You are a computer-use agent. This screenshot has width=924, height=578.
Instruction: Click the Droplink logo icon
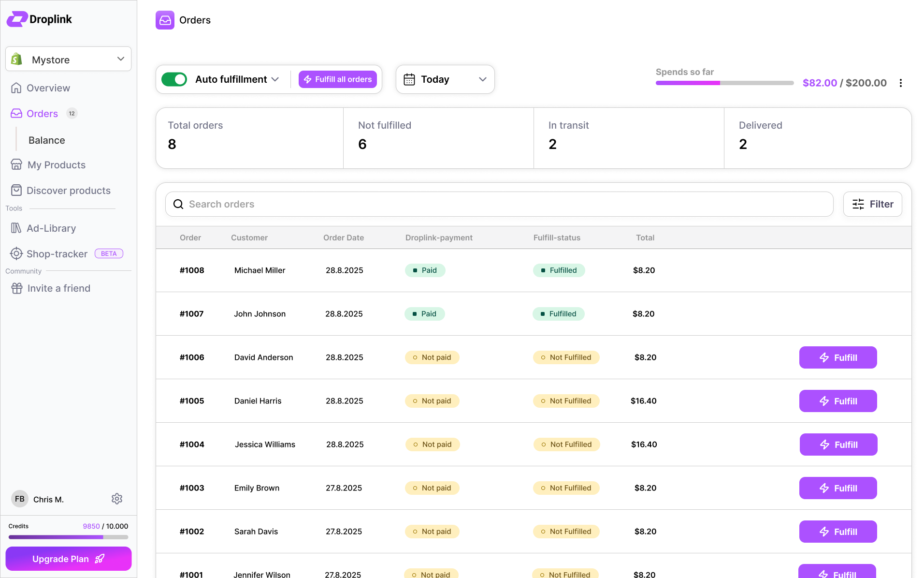point(17,19)
